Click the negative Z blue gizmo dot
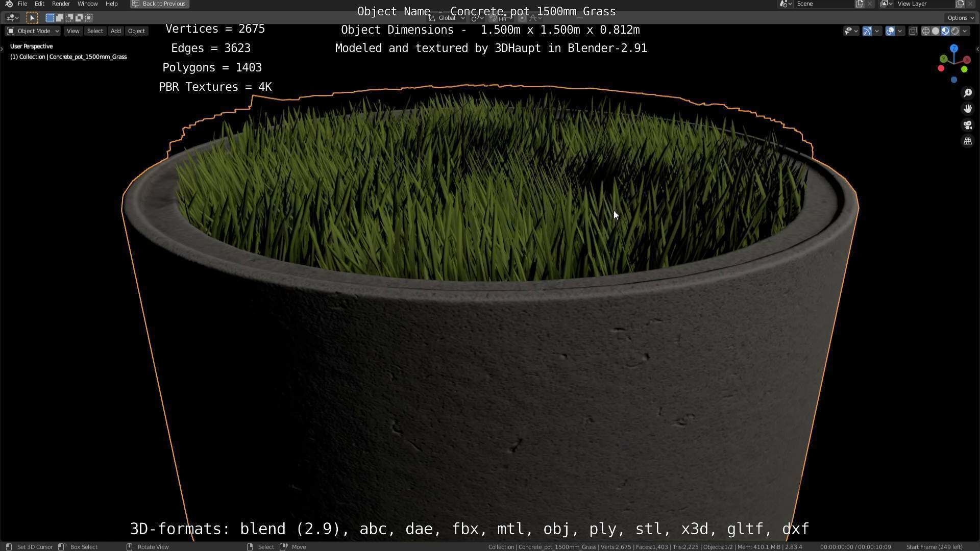Viewport: 980px width, 551px height. 953,80
